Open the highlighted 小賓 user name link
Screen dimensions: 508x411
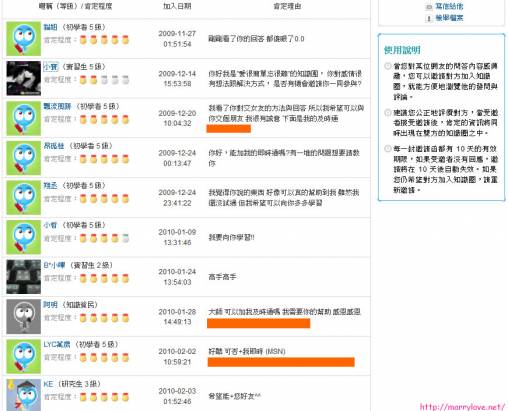tap(51, 67)
